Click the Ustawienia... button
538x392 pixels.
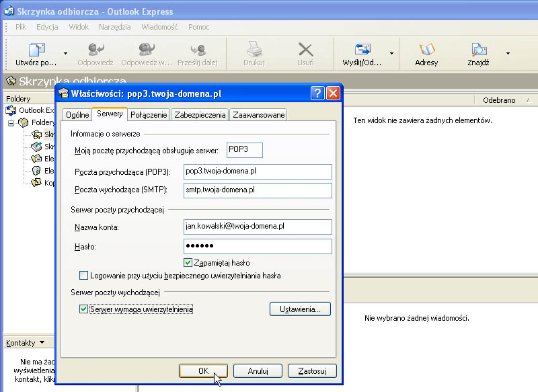point(300,309)
